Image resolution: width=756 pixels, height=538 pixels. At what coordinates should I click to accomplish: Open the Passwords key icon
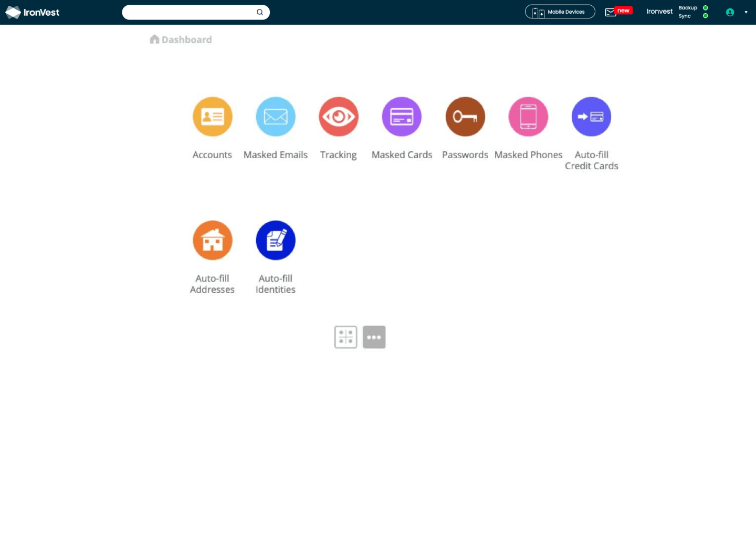465,117
